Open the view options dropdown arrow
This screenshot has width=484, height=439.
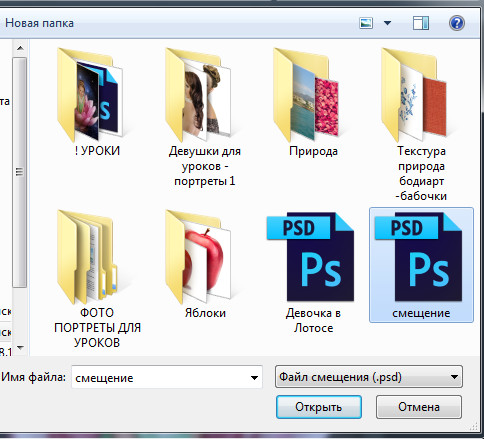[x=387, y=23]
